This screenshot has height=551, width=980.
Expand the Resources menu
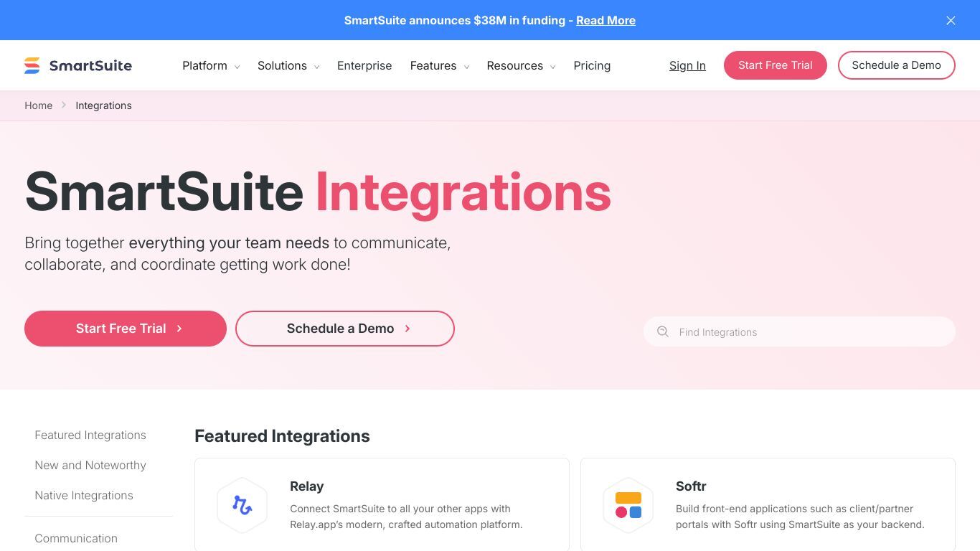521,65
